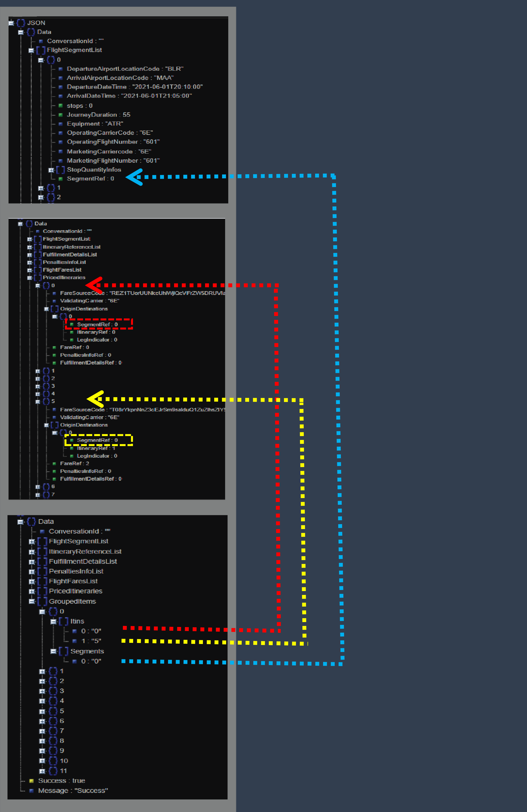Click the brackets icon beside GroupedItems
Image resolution: width=527 pixels, height=812 pixels.
click(x=42, y=601)
